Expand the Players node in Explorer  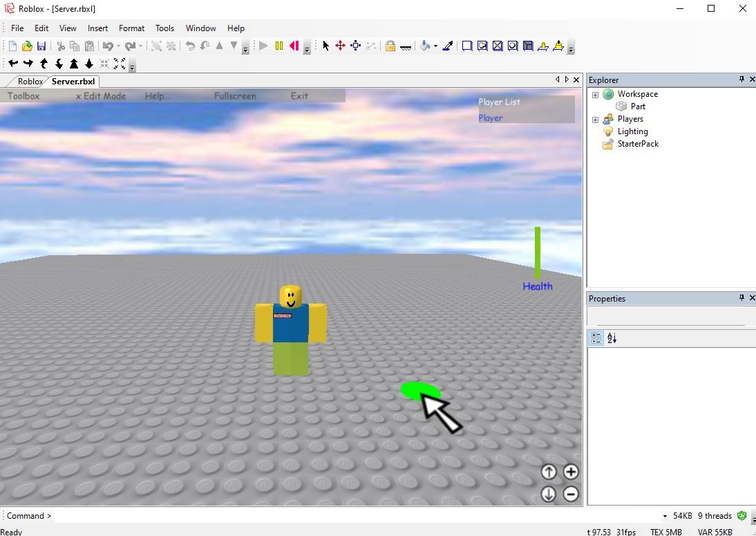tap(596, 120)
